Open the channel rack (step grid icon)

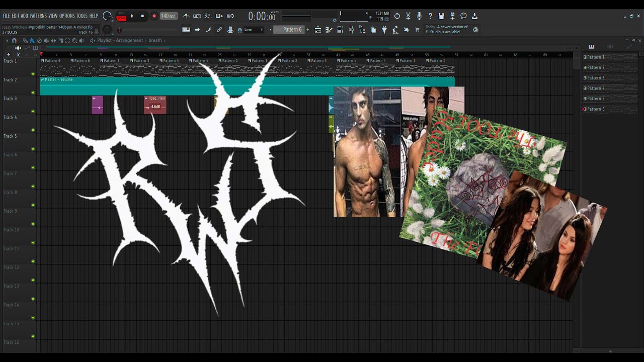tap(340, 30)
